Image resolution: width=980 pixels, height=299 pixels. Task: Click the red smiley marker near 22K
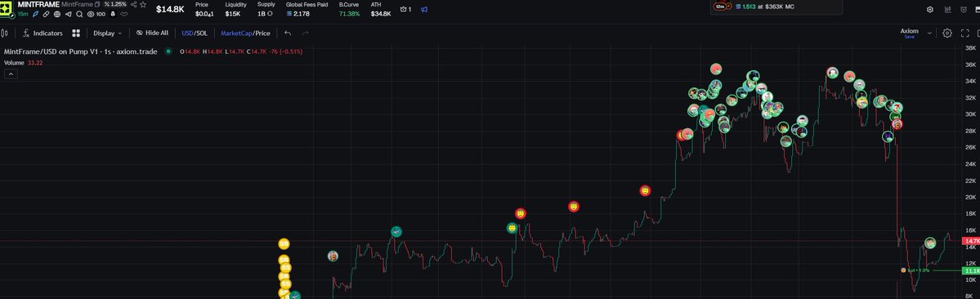645,191
